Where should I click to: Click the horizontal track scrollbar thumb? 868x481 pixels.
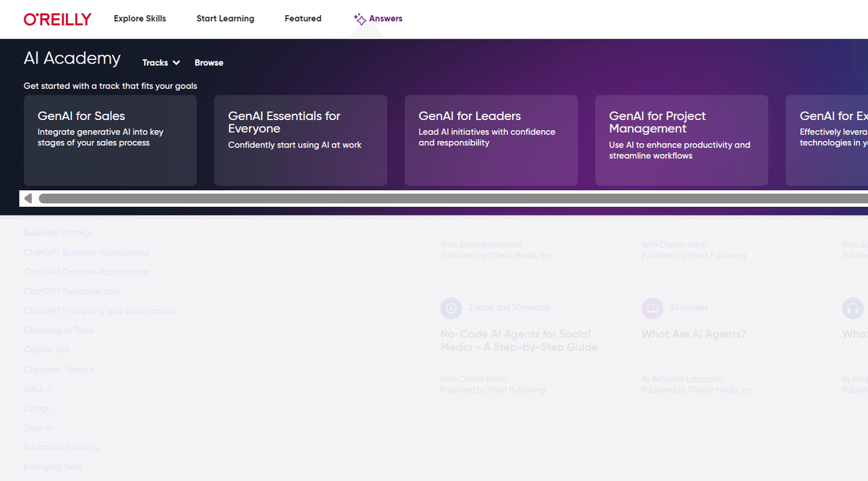coord(453,198)
